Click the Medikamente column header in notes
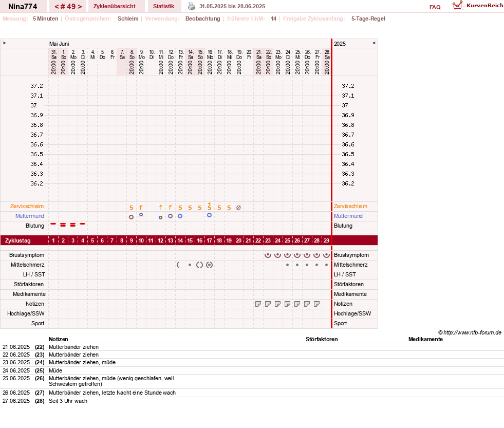 tap(425, 339)
